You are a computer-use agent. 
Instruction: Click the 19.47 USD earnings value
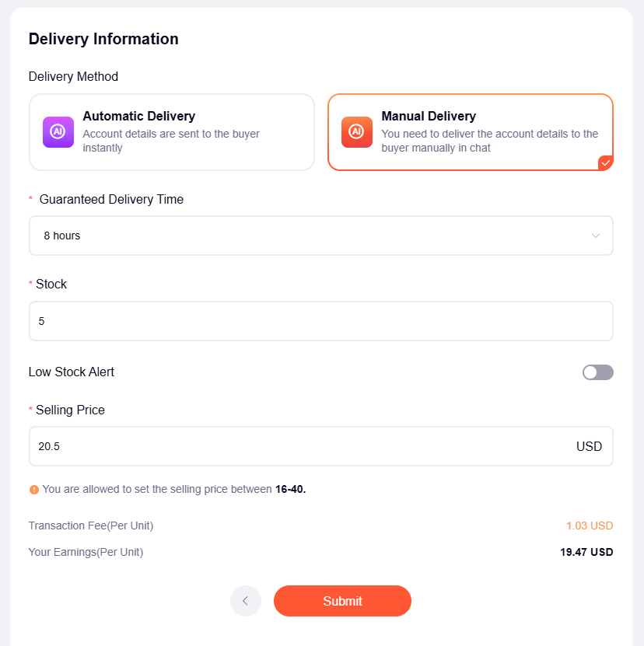(x=586, y=552)
